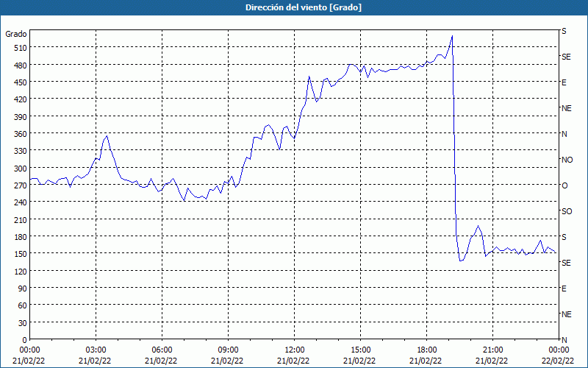588x368 pixels.
Task: Click the 270 degree tick label
Action: point(21,185)
